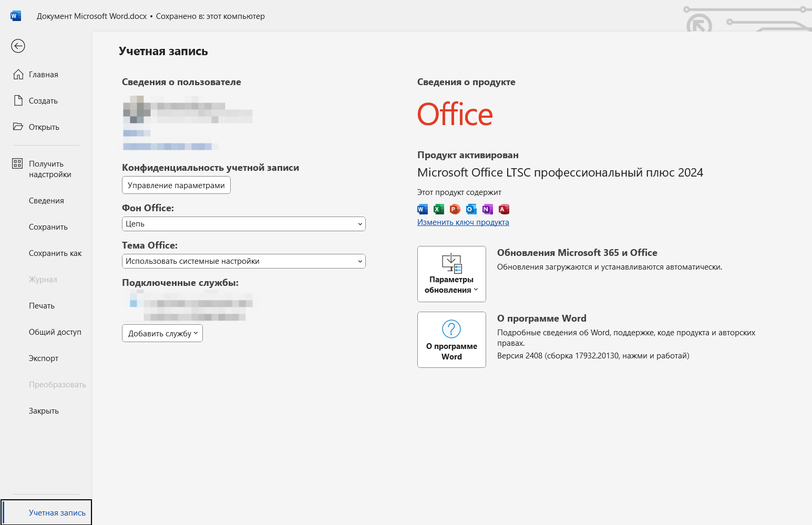
Task: Click the Home house icon in the sidebar
Action: tap(18, 74)
